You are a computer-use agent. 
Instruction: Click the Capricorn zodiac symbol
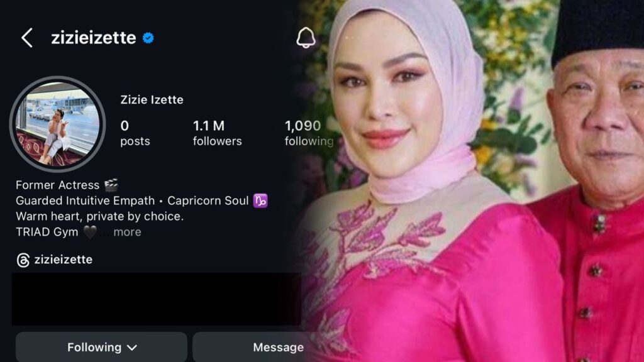[260, 200]
